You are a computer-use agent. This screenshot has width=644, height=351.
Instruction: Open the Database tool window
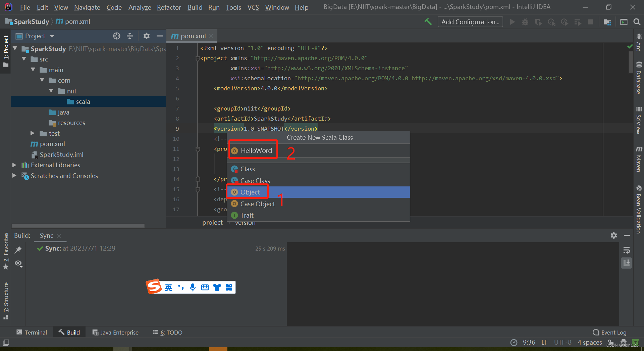click(x=639, y=78)
